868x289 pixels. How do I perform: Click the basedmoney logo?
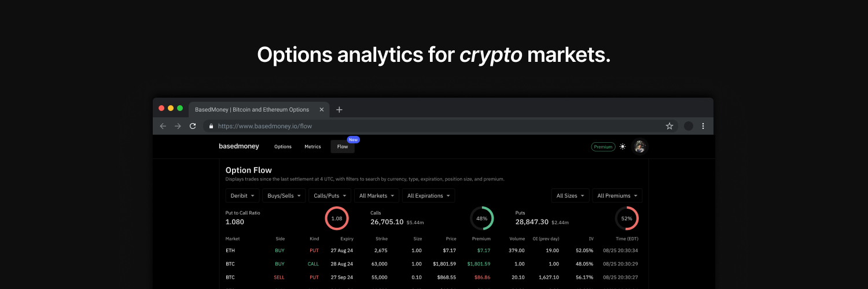tap(239, 146)
